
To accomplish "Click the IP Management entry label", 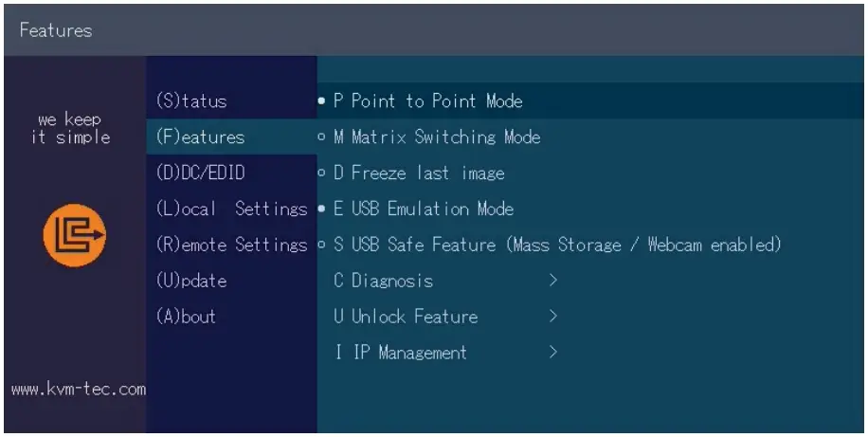I will (x=400, y=353).
